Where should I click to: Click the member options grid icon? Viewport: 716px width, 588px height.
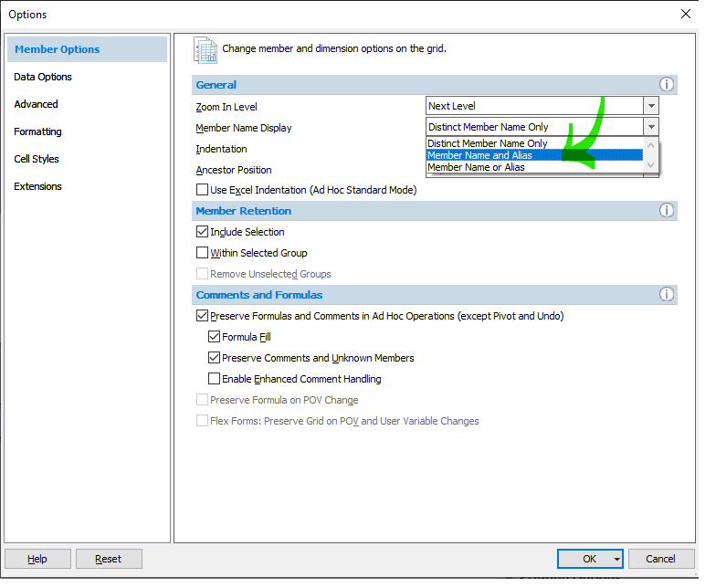[205, 49]
